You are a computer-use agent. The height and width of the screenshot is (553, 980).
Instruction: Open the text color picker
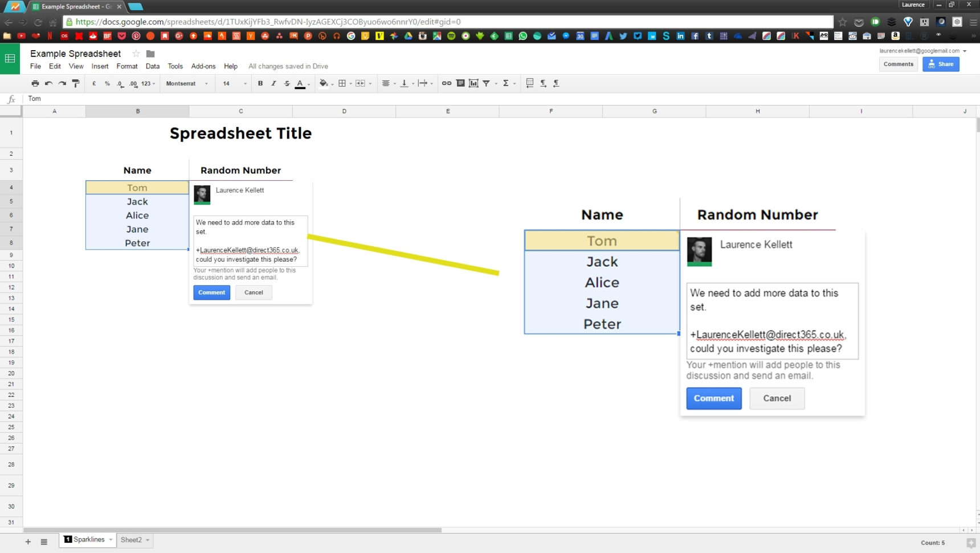pyautogui.click(x=300, y=83)
